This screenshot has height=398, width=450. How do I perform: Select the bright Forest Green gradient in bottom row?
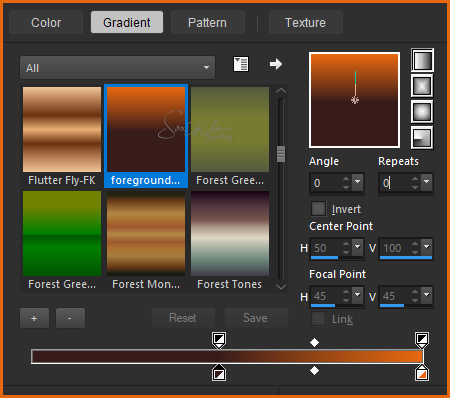click(62, 233)
